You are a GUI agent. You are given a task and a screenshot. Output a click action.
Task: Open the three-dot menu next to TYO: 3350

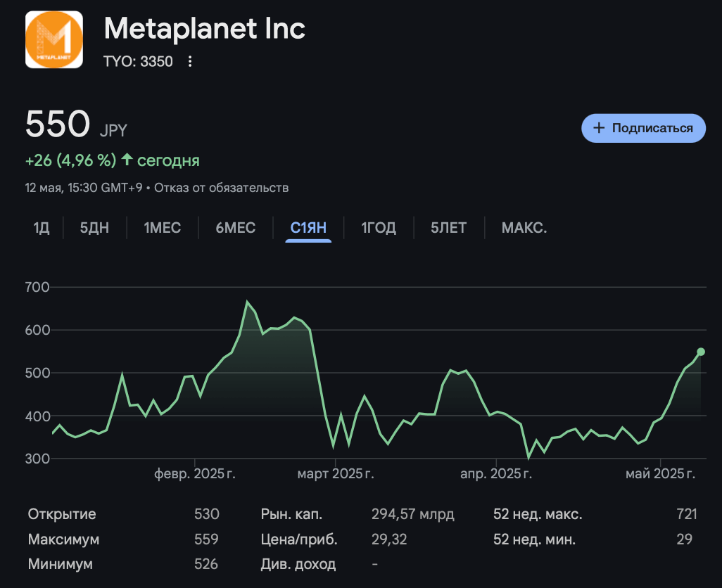pyautogui.click(x=190, y=61)
